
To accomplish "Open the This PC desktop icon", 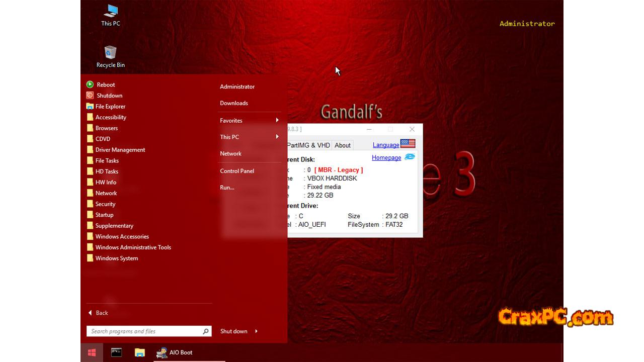I will tap(111, 15).
